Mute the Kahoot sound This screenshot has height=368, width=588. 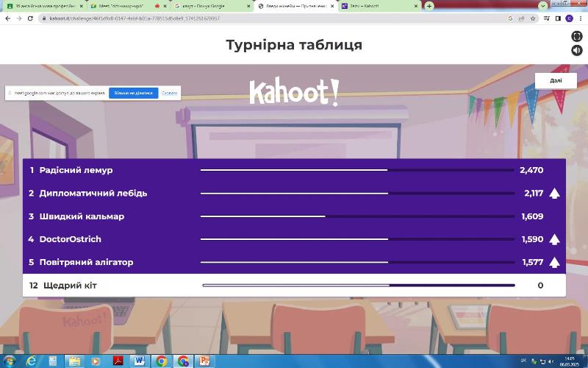(x=576, y=50)
